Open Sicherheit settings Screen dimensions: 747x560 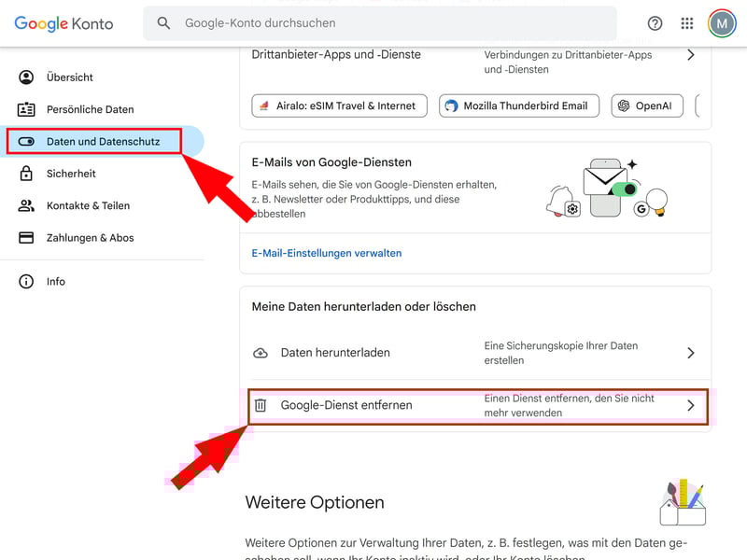(x=71, y=174)
